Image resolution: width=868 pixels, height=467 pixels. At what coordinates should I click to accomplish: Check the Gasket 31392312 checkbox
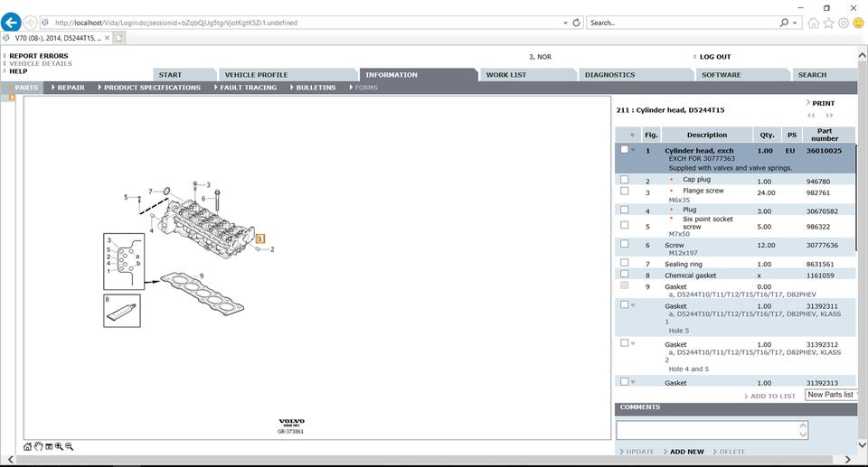[625, 343]
